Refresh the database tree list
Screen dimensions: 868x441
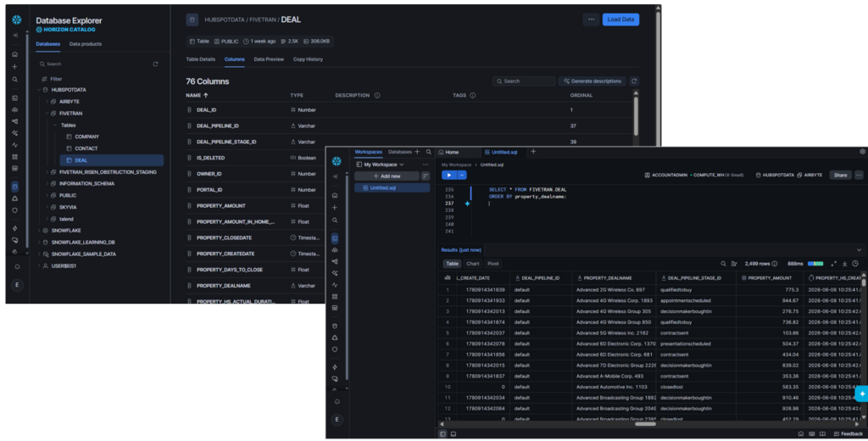[156, 64]
